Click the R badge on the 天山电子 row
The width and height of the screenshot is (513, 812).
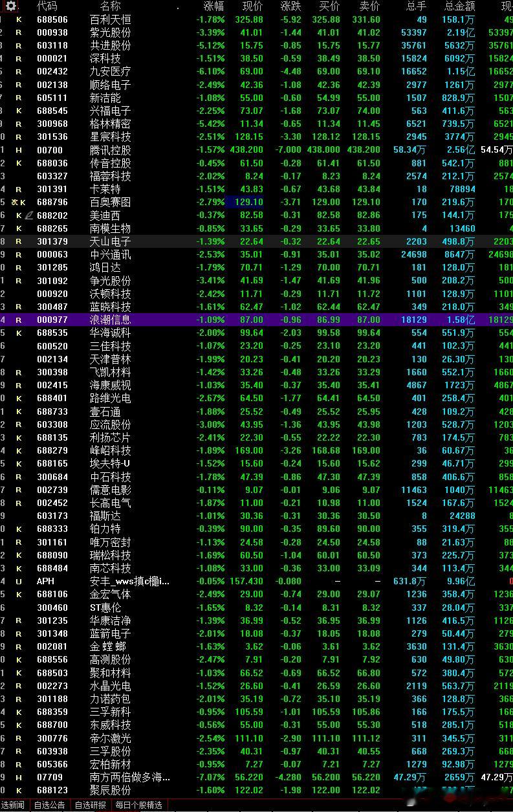[x=19, y=241]
